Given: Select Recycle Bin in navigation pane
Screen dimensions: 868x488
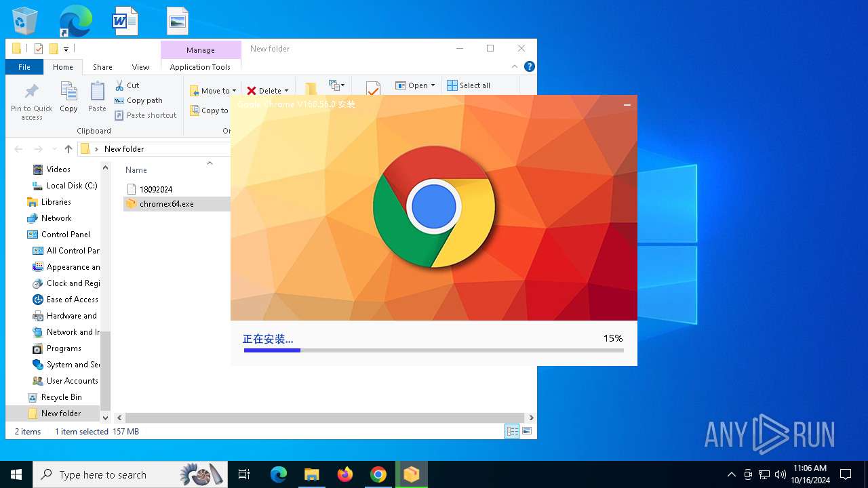Looking at the screenshot, I should pos(61,397).
